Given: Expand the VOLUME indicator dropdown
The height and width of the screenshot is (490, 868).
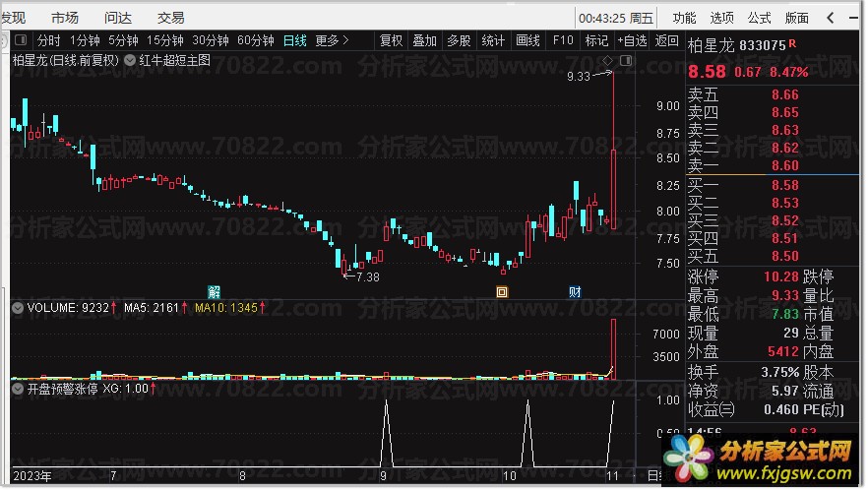Looking at the screenshot, I should click(18, 308).
